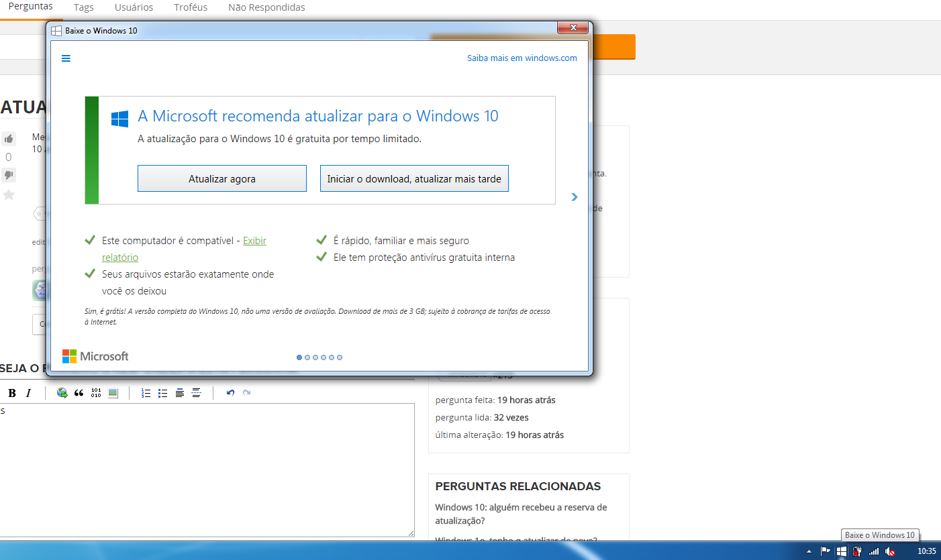Upvote the question with thumbs-up icon
Screen dimensions: 941x560
click(x=9, y=139)
